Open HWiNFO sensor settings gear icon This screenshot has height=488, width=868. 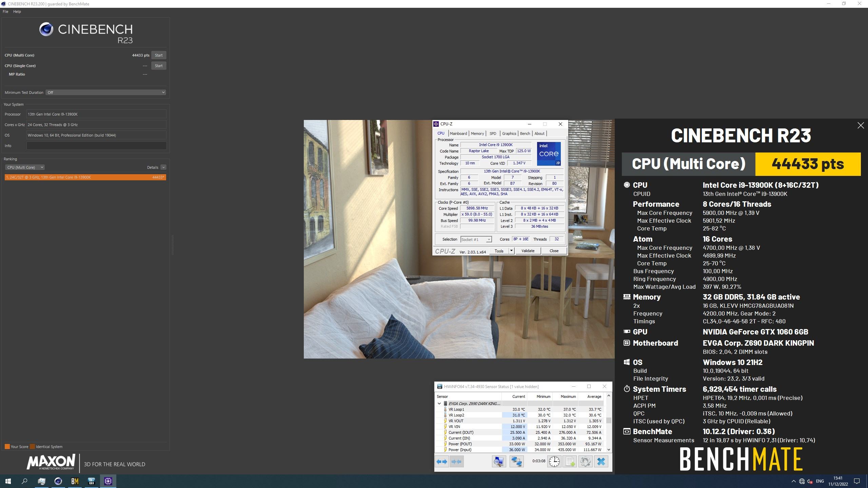pos(585,462)
